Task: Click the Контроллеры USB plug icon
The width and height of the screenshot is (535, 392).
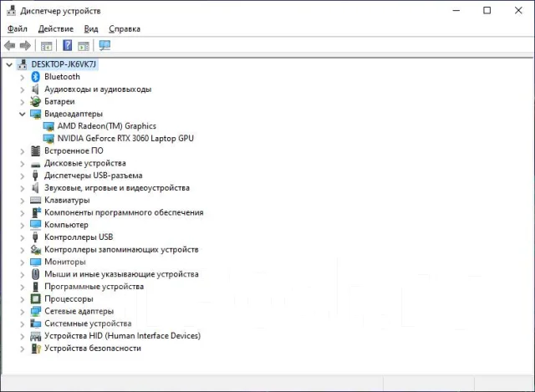Action: point(35,237)
